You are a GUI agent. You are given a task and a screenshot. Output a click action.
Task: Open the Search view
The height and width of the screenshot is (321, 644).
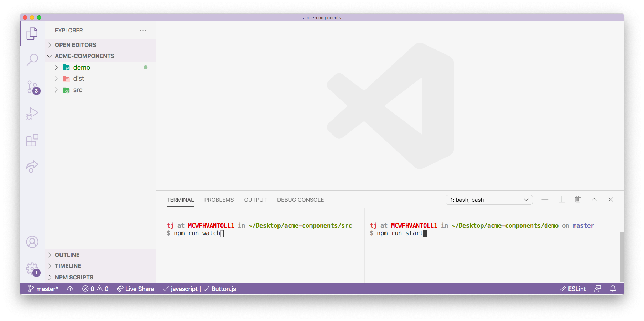pyautogui.click(x=32, y=60)
